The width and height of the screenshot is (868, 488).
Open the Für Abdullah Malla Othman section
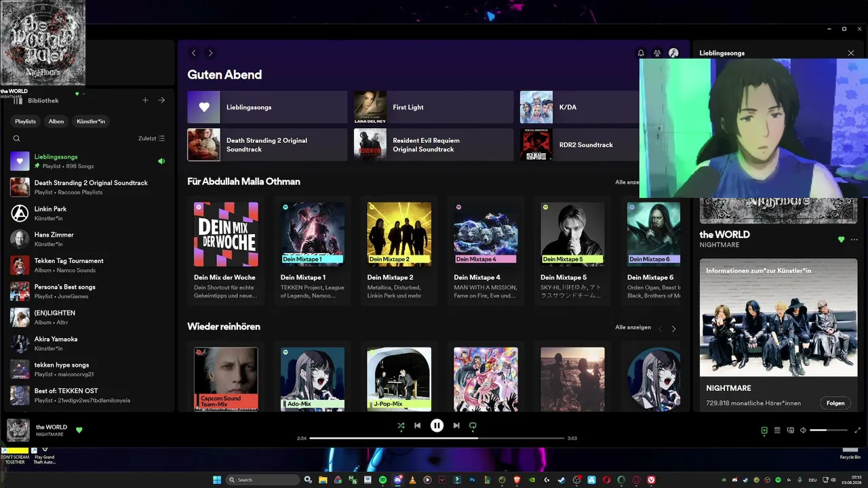[243, 182]
